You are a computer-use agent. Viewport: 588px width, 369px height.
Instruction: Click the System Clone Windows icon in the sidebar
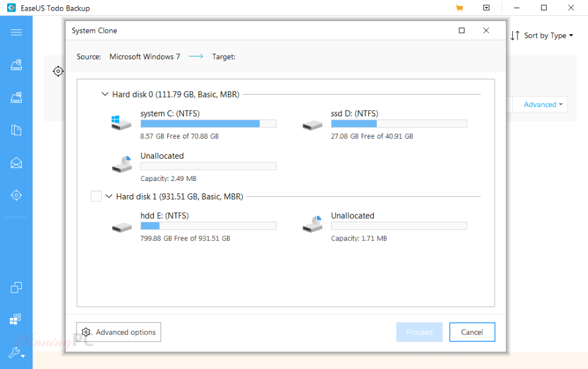pyautogui.click(x=16, y=319)
